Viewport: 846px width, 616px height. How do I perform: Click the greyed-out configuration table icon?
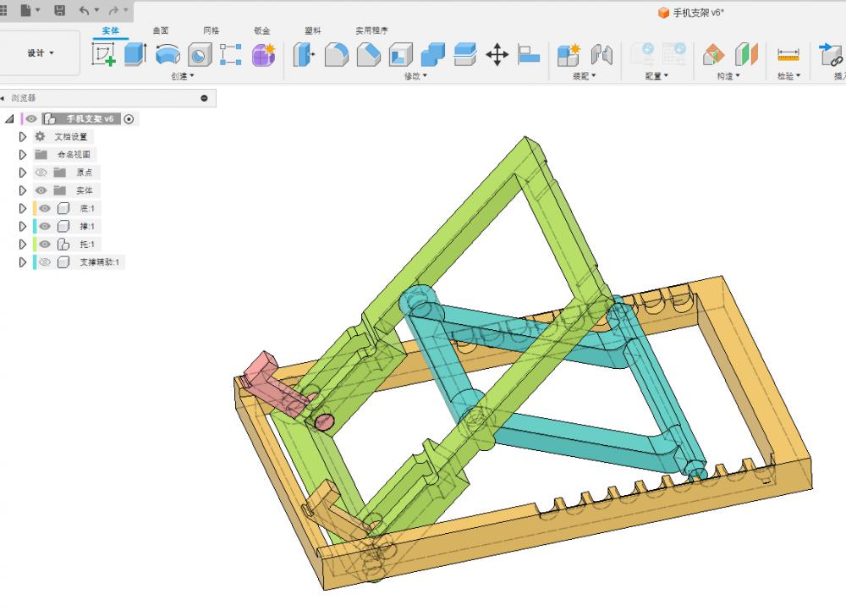674,54
